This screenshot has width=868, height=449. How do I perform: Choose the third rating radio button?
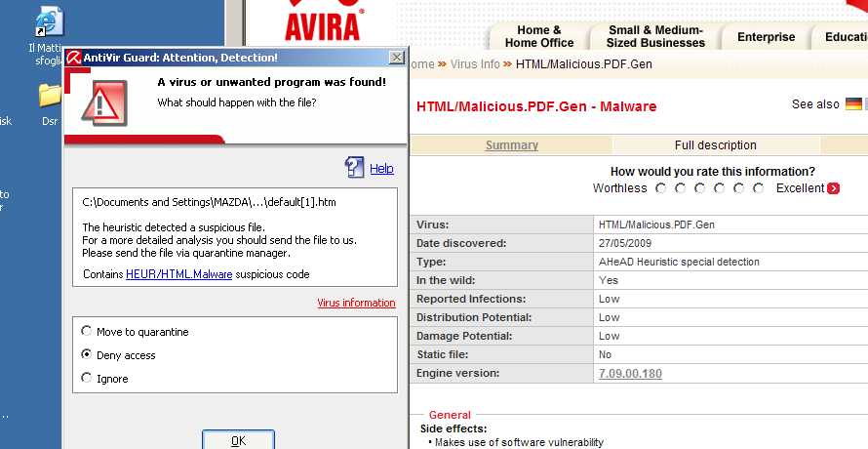699,188
